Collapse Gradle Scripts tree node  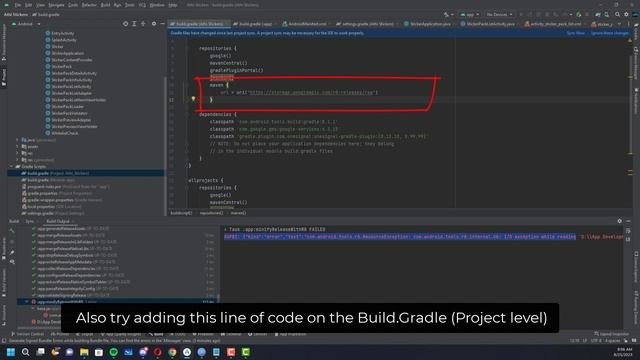(x=11, y=167)
